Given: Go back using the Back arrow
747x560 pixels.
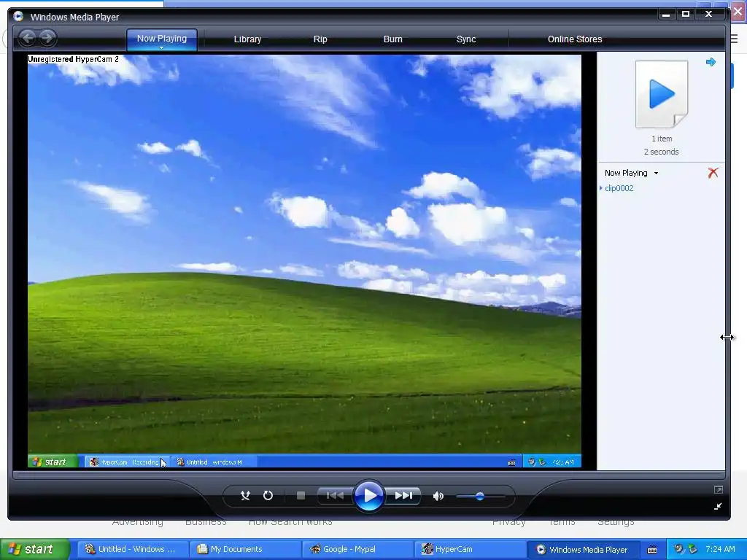Looking at the screenshot, I should (x=28, y=38).
